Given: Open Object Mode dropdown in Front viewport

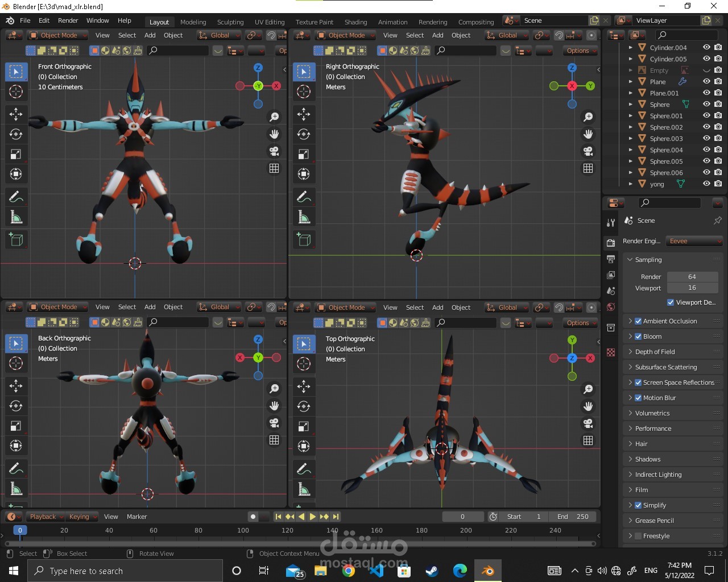Looking at the screenshot, I should [x=58, y=35].
